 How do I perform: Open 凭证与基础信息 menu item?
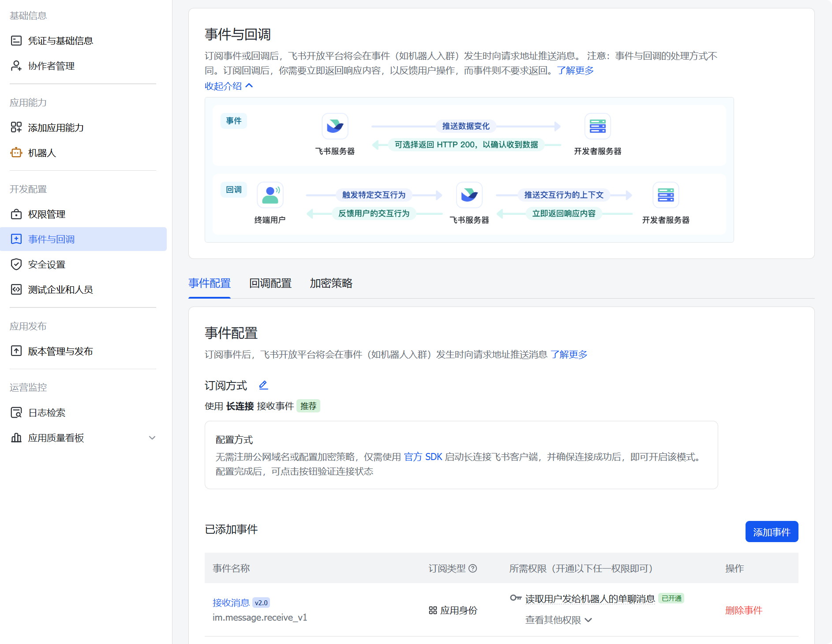[x=83, y=41]
